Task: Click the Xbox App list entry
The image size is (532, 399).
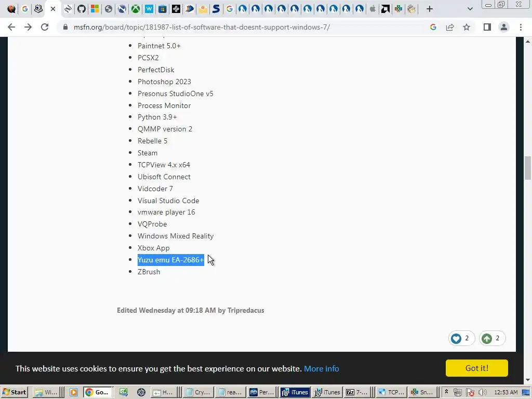Action: pyautogui.click(x=154, y=248)
